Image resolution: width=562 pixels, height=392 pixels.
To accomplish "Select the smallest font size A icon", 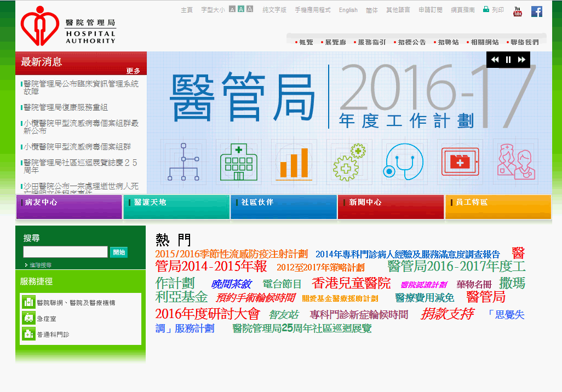I will pos(232,9).
